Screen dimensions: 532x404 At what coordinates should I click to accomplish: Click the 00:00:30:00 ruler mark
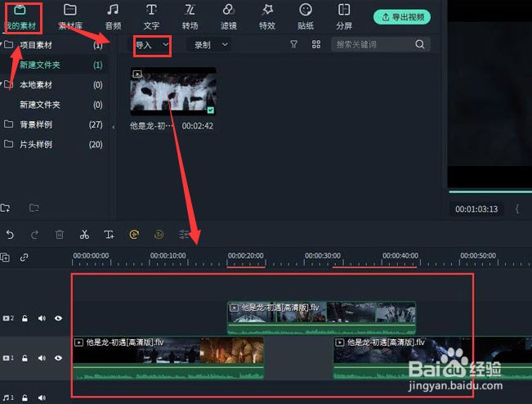click(323, 255)
